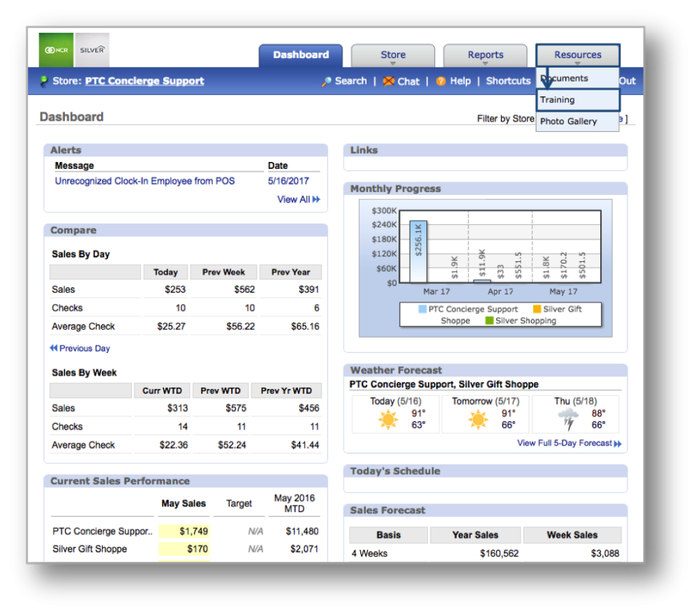Click the Silver Shopping green legend swatch
698x616 pixels.
point(489,321)
